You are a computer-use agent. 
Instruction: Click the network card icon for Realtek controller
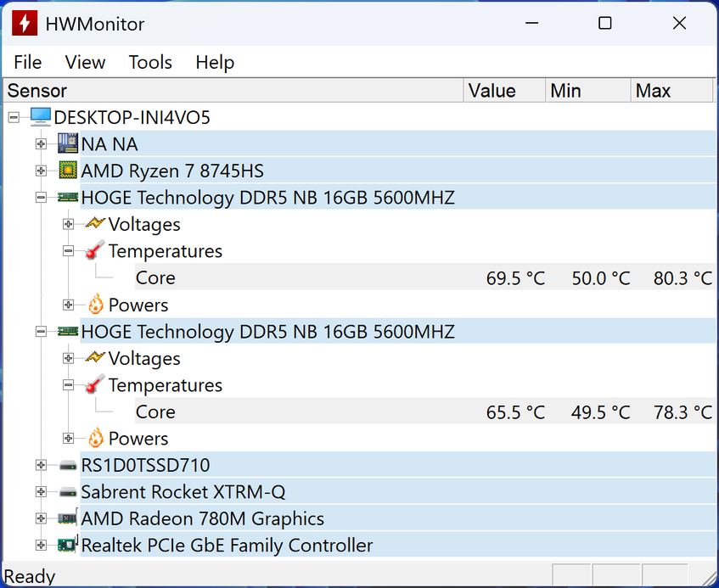point(67,545)
